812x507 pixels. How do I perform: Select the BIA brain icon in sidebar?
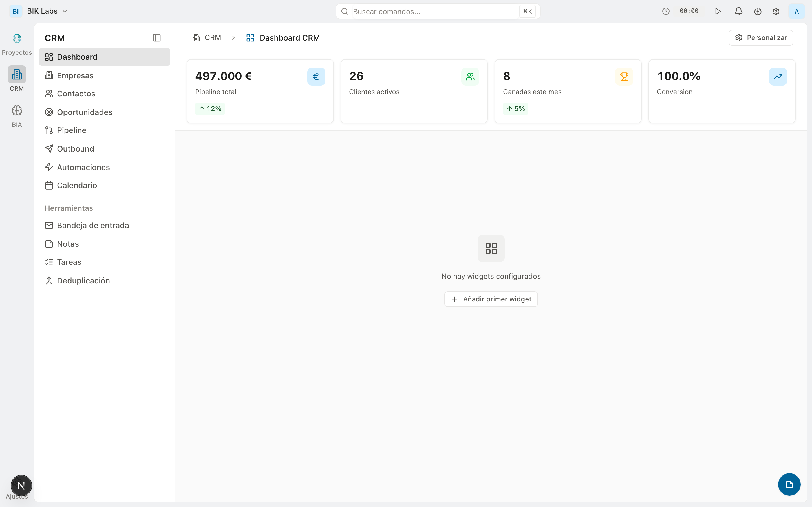pos(17,110)
